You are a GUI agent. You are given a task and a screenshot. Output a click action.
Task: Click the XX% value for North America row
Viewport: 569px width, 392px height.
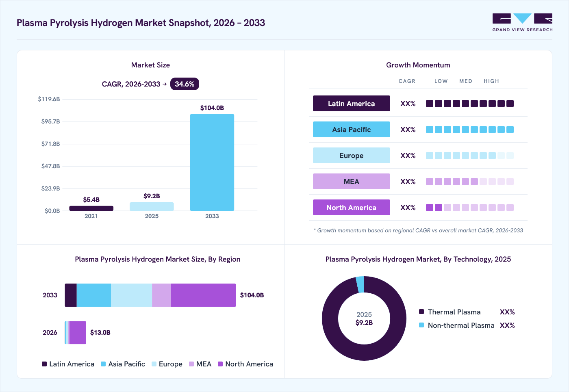click(x=408, y=208)
